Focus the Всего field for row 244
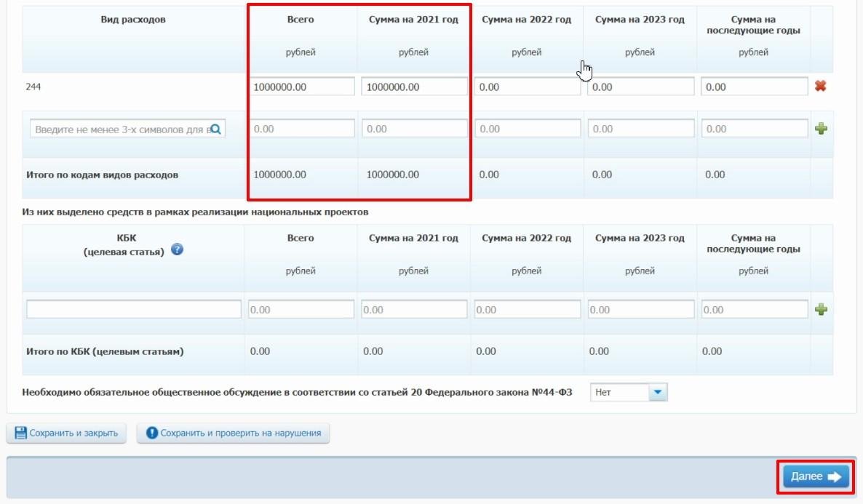 tap(301, 87)
